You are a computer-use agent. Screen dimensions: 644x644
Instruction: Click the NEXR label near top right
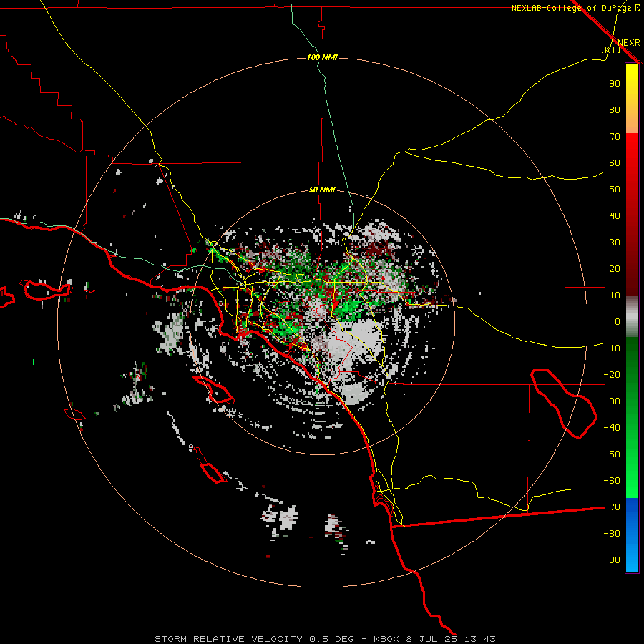629,43
